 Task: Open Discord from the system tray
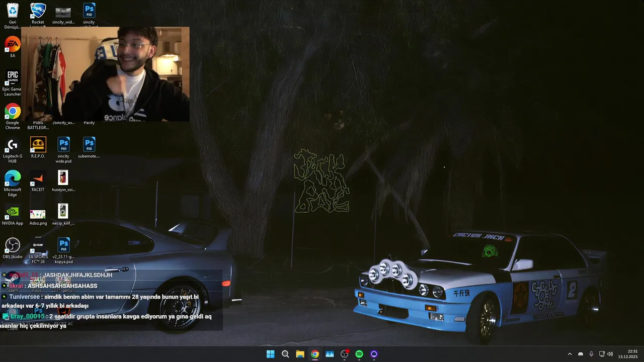tap(581, 354)
